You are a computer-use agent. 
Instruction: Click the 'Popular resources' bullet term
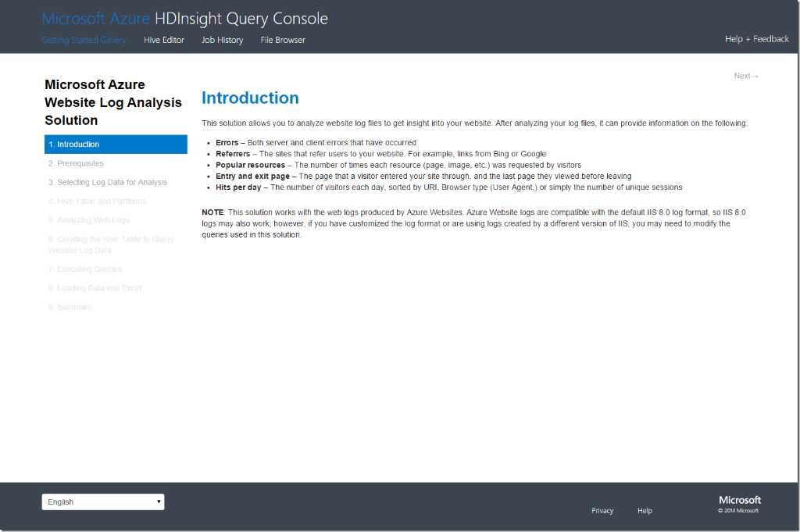click(x=251, y=166)
